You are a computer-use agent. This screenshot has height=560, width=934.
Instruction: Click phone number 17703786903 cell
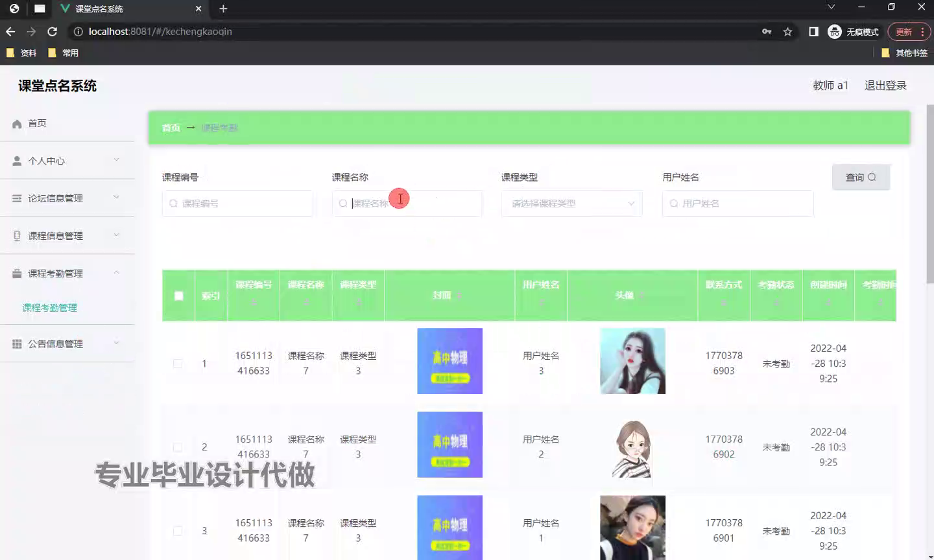724,363
